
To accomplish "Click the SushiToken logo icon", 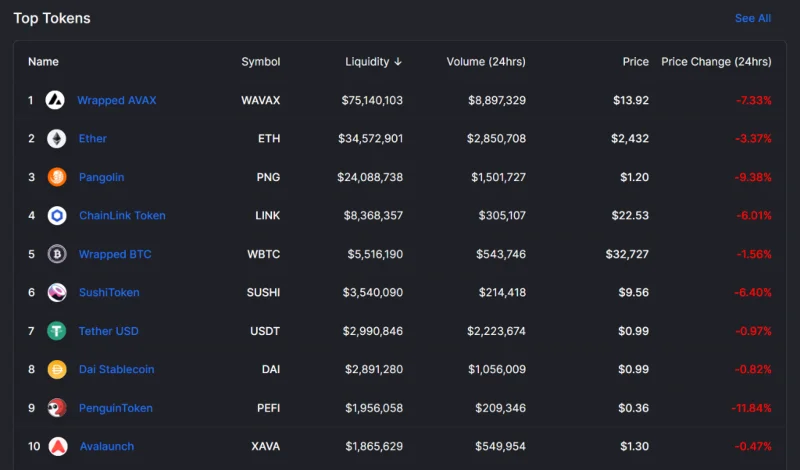I will point(57,292).
